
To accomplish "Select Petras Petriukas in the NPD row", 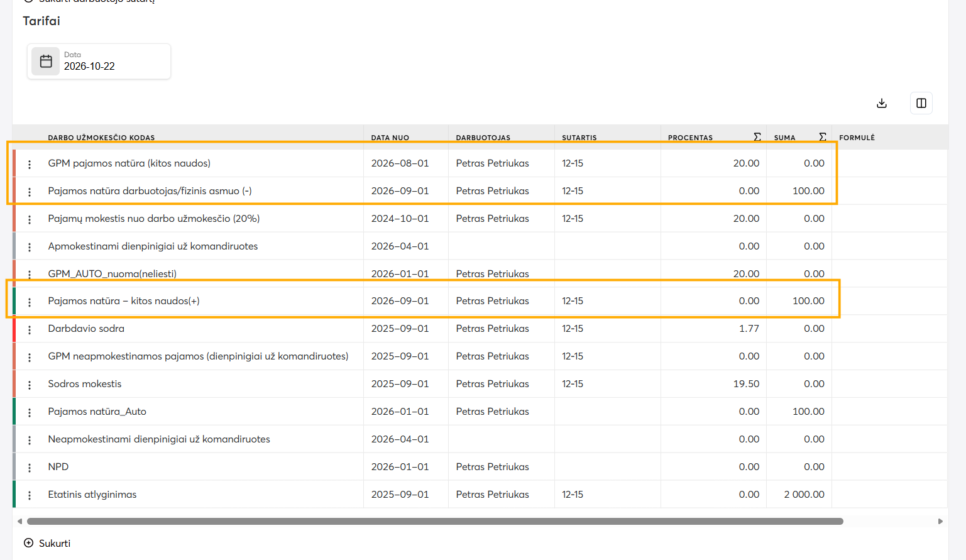I will click(493, 466).
